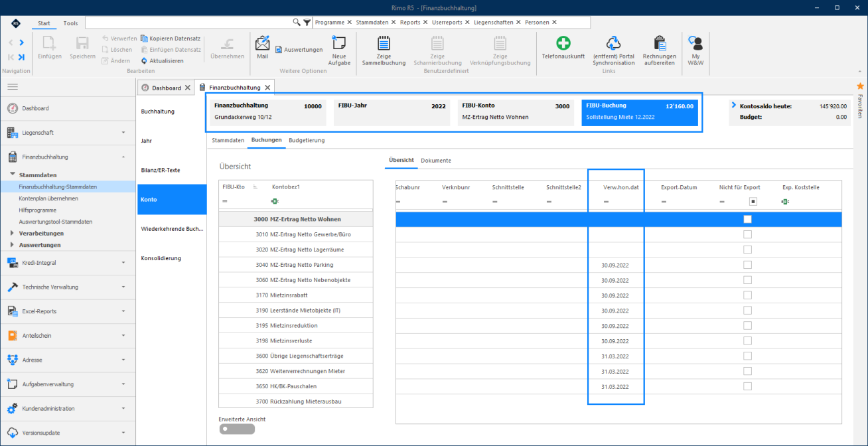
Task: Open Telefonauskunft with the green plus icon
Action: [563, 48]
